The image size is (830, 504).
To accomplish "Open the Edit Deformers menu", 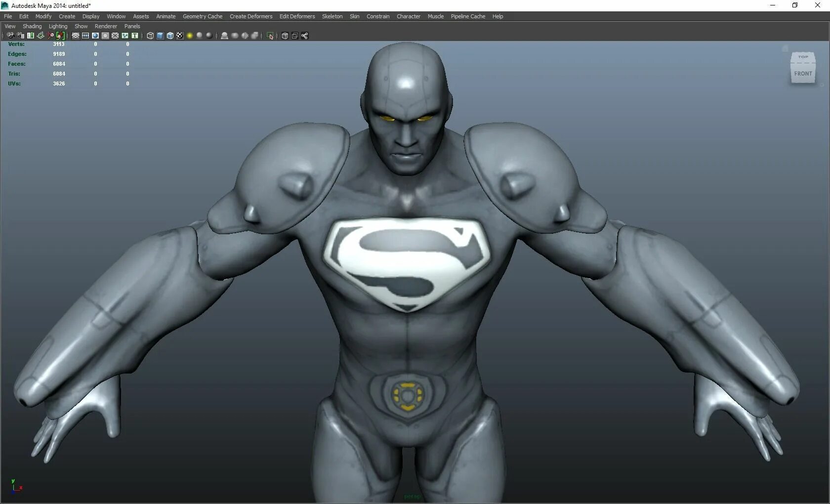I will tap(297, 16).
